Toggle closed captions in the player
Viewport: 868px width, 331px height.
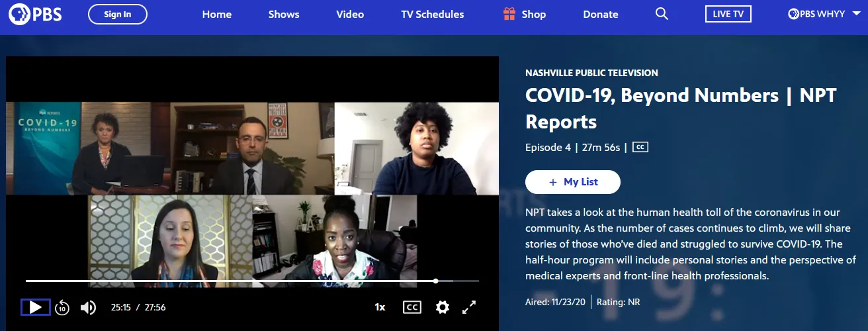[412, 307]
